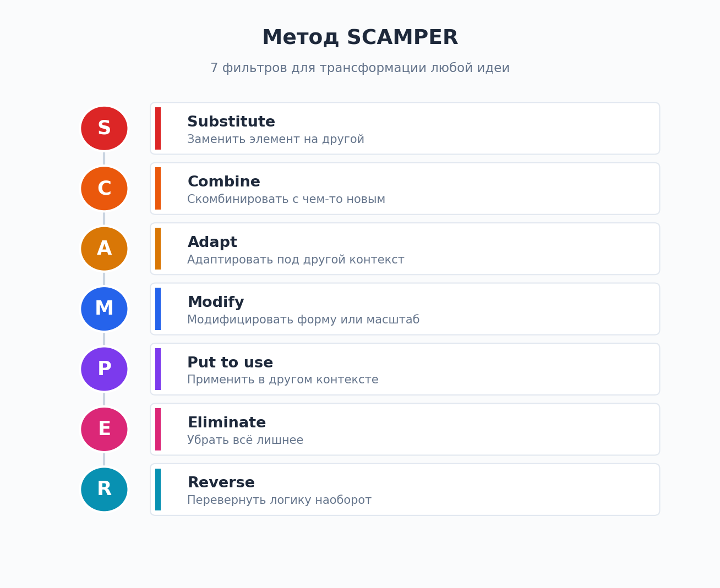The width and height of the screenshot is (720, 588).
Task: Click the Put to use heading
Action: 230,363
